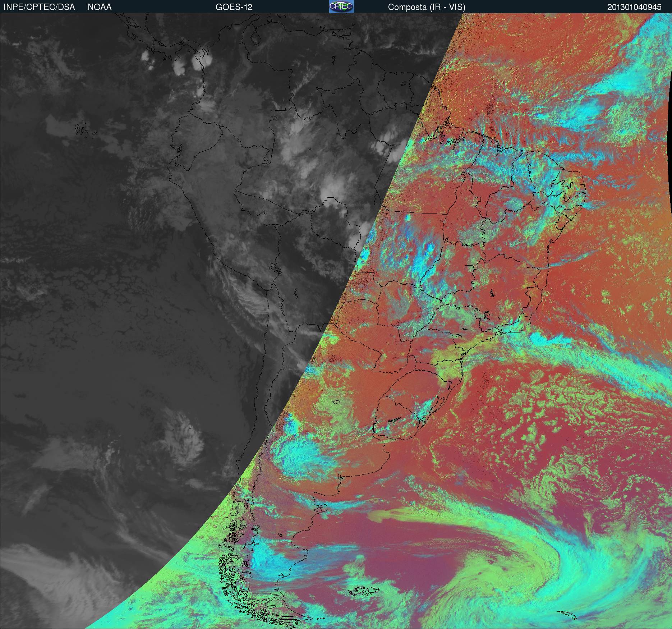Click the NOAA label in the header
The width and height of the screenshot is (672, 629).
point(100,7)
